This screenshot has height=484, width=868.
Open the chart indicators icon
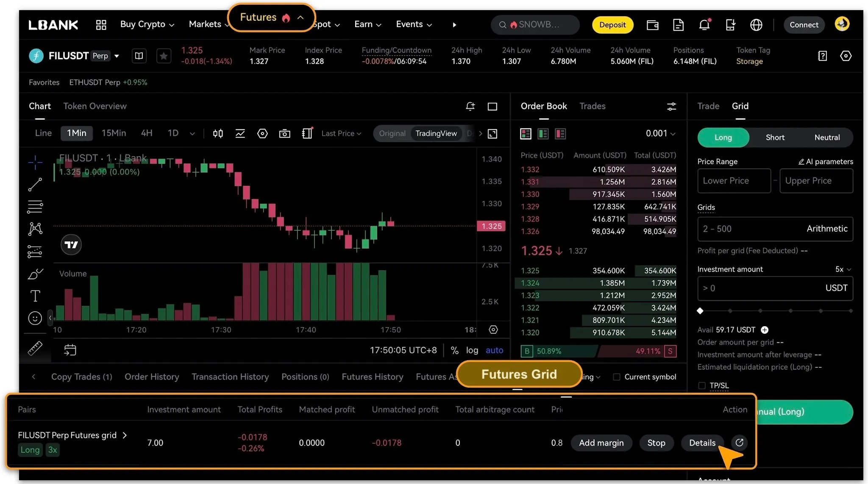(240, 134)
